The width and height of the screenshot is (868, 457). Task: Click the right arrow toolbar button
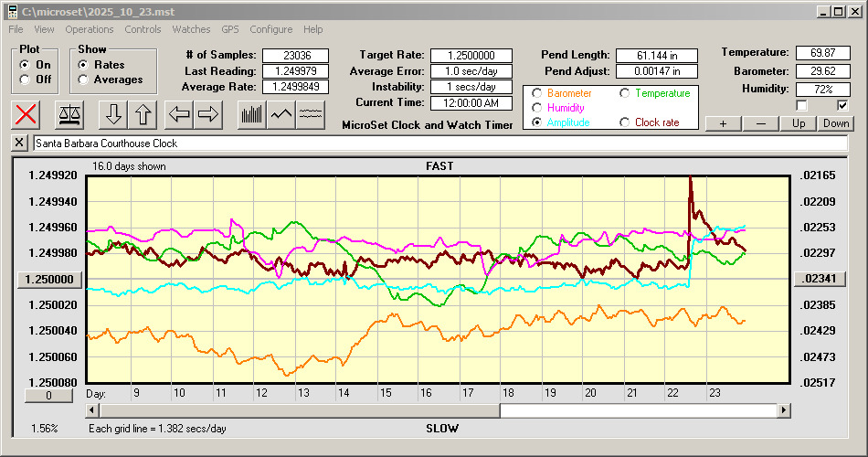pos(208,115)
